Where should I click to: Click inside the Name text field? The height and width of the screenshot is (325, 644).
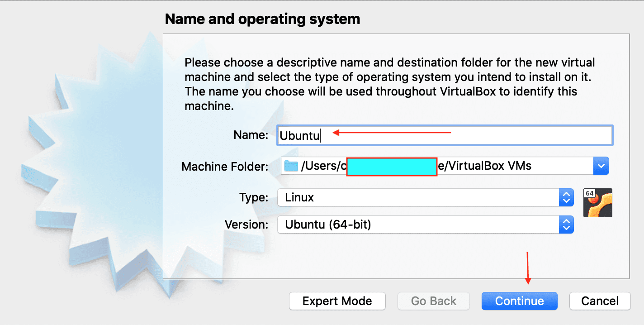[452, 136]
